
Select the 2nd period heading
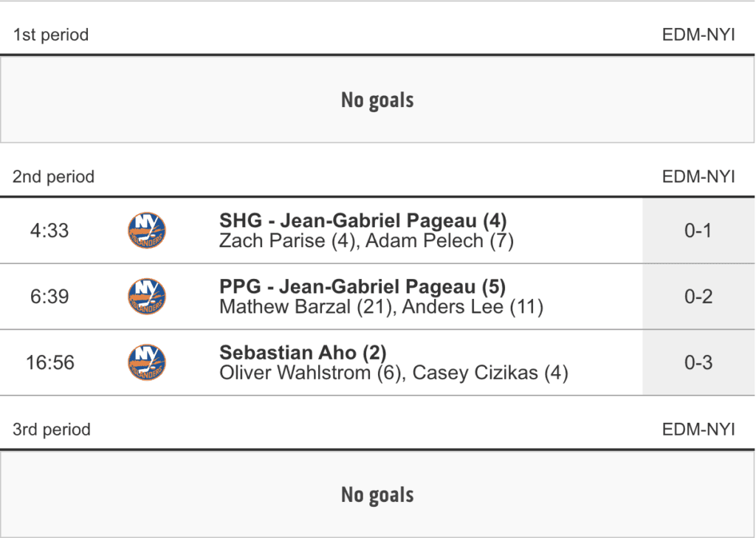54,177
